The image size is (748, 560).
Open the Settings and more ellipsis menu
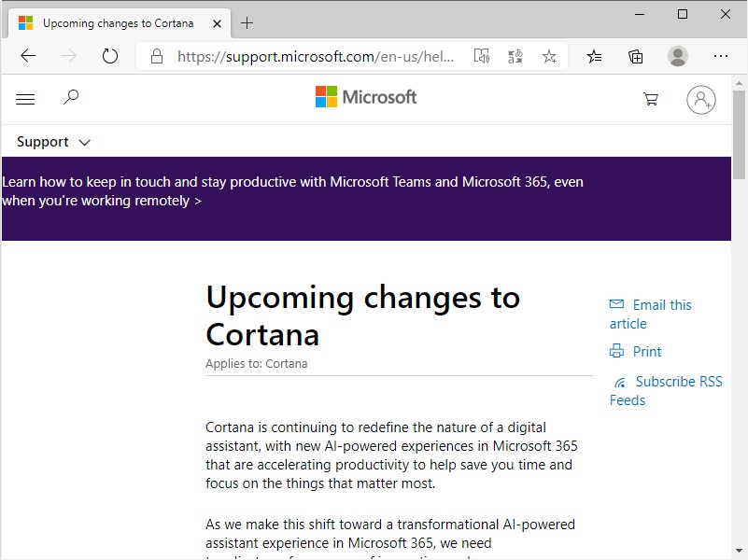pyautogui.click(x=721, y=56)
